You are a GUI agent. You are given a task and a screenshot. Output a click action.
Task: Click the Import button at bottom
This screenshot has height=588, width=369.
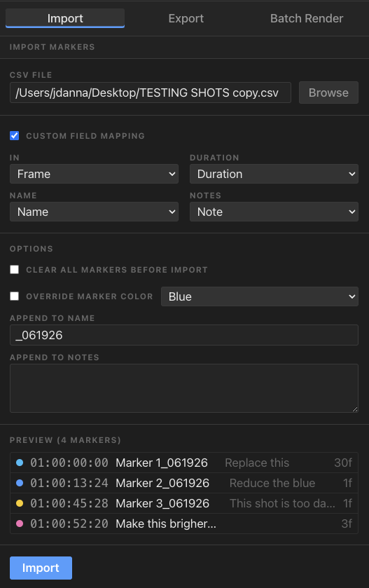coord(41,568)
